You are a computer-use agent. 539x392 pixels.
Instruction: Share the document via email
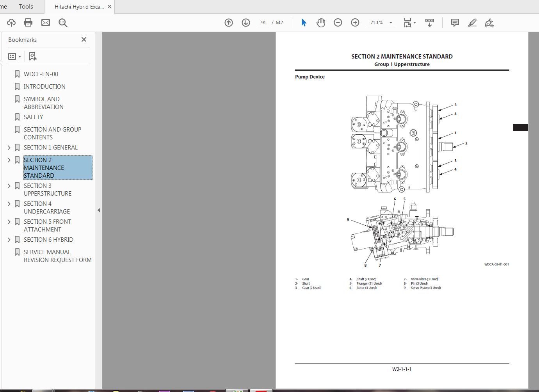pos(45,22)
